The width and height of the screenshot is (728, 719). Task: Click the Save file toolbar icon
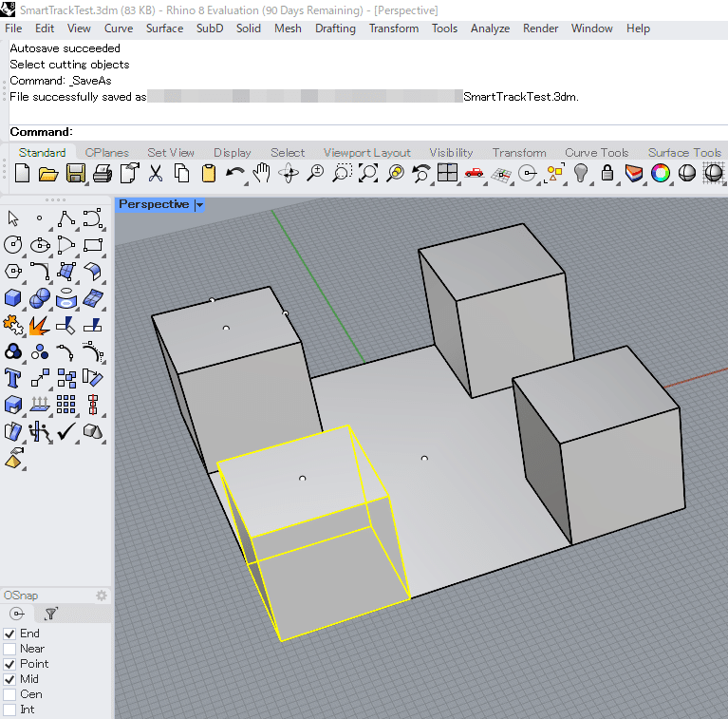[75, 173]
